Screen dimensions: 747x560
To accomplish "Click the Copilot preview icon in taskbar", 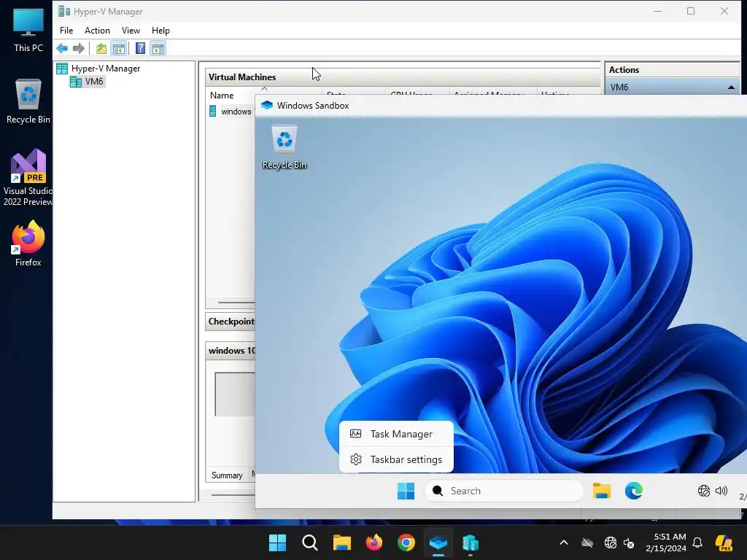I will [724, 542].
